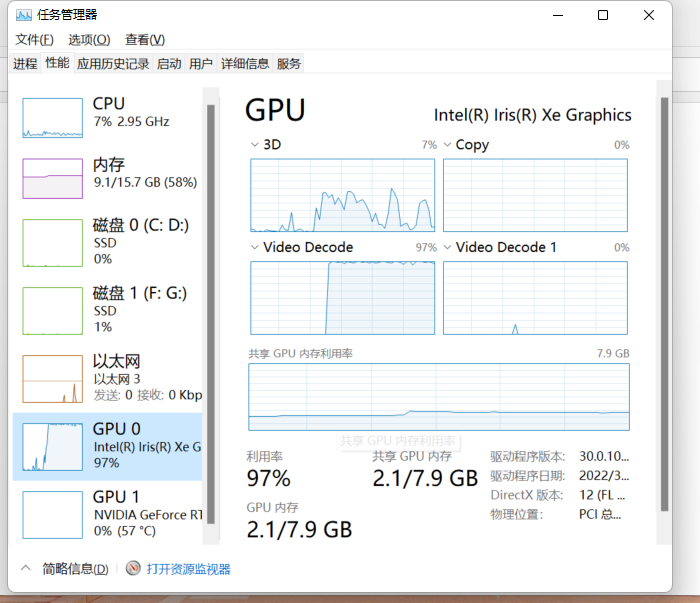The width and height of the screenshot is (700, 603).
Task: Open the 选项(O) menu
Action: (89, 40)
